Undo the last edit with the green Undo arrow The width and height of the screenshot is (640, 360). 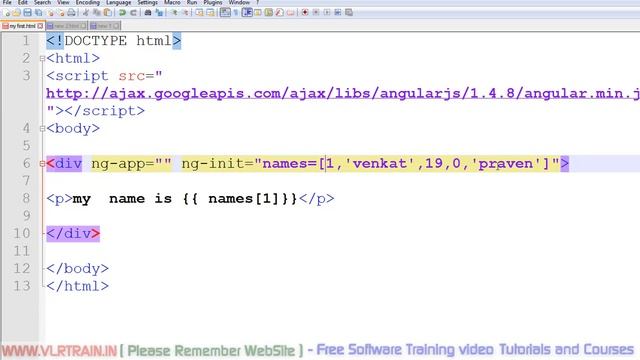coord(122,13)
